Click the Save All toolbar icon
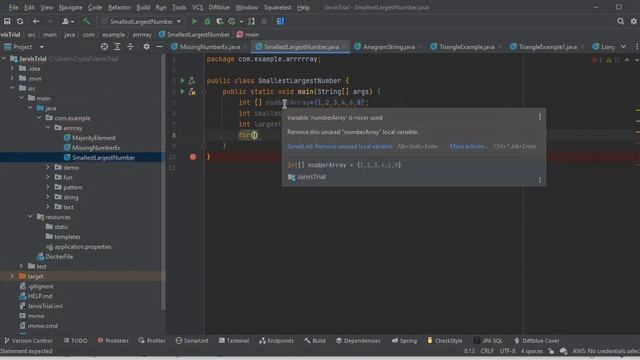640x360 pixels. [x=7, y=21]
